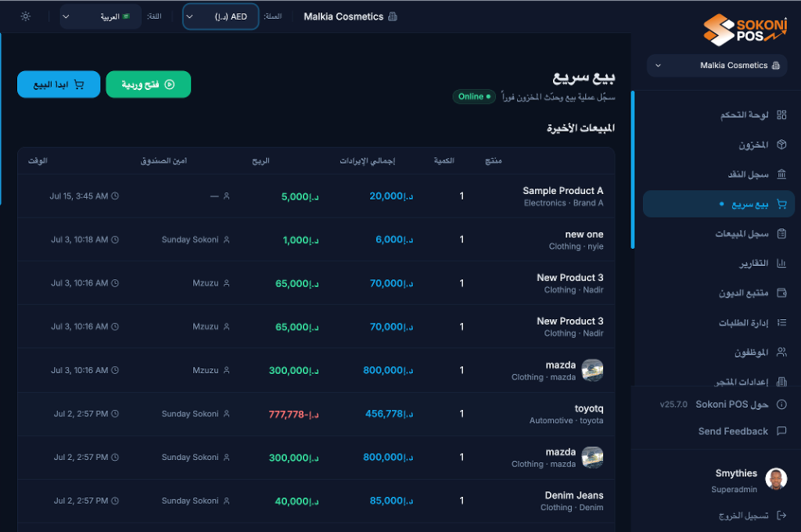Click the Jul 15, 3:45 AM timestamp
Viewport: 801px width, 532px height.
pyautogui.click(x=79, y=196)
